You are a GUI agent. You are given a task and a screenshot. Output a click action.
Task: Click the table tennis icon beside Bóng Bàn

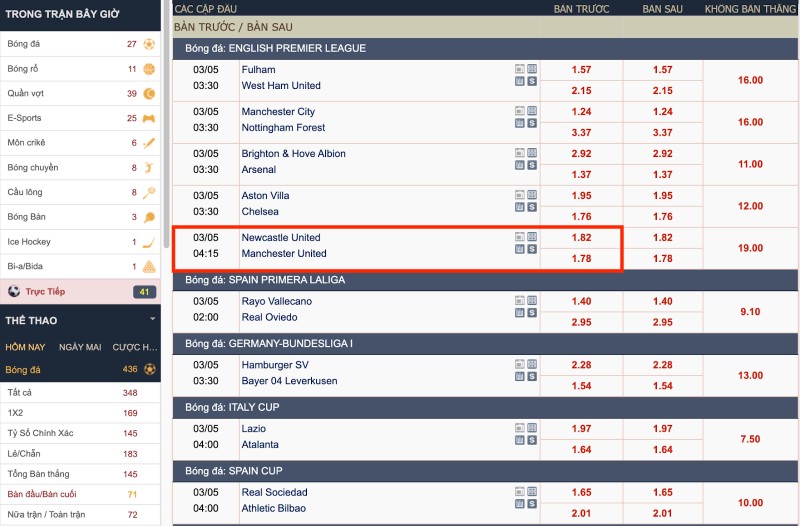(149, 217)
